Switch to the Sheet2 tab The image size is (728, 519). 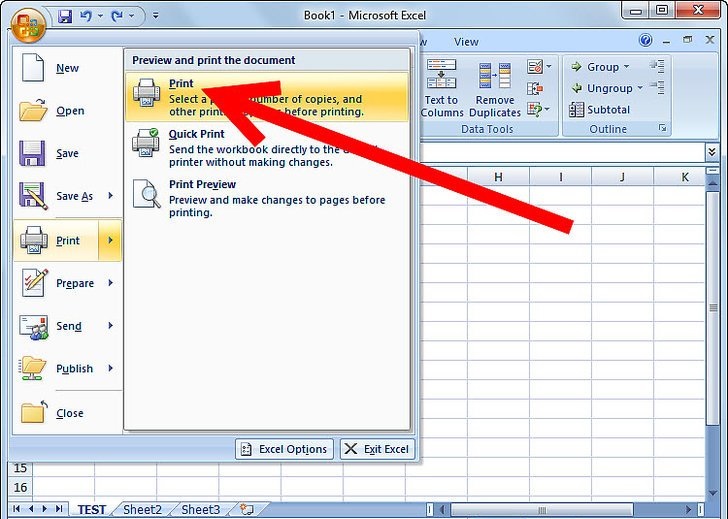coord(143,510)
